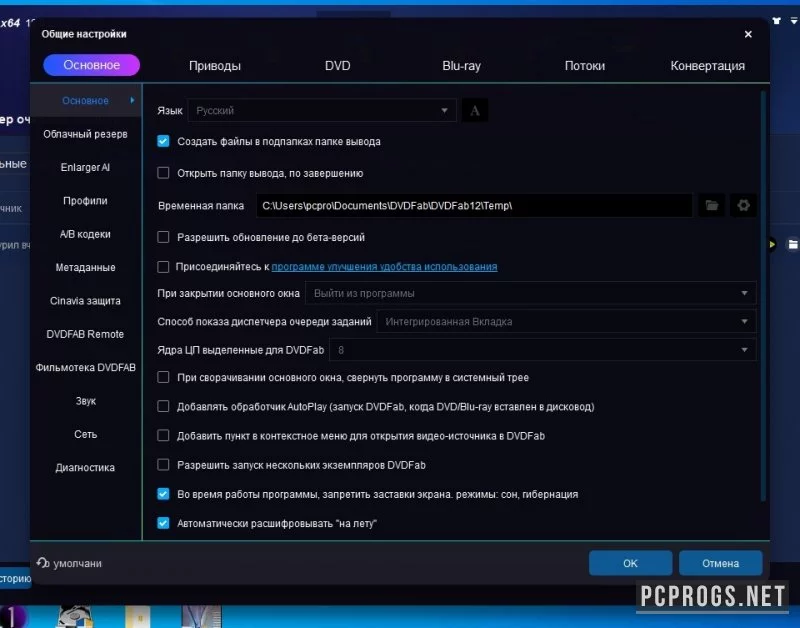Image resolution: width=800 pixels, height=628 pixels.
Task: Select 'Фильмотека DVDFAB' in sidebar
Action: click(85, 367)
